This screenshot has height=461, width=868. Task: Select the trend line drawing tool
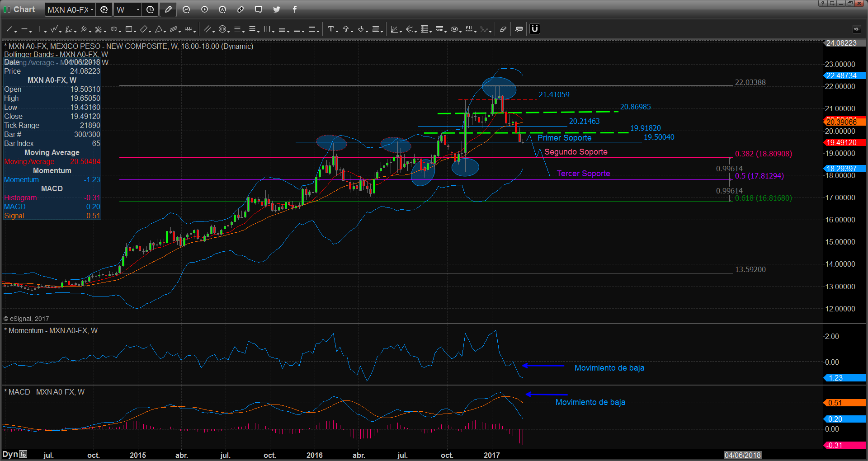[x=9, y=29]
